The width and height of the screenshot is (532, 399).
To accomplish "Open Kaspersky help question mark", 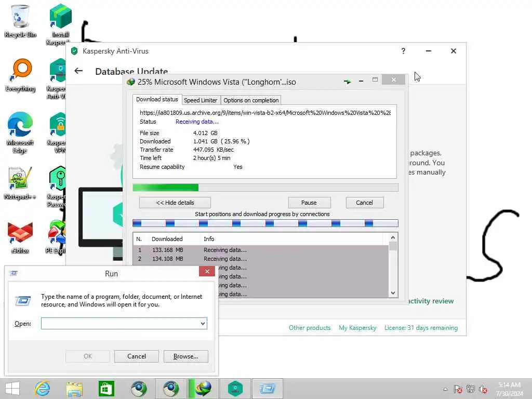I will [x=403, y=51].
